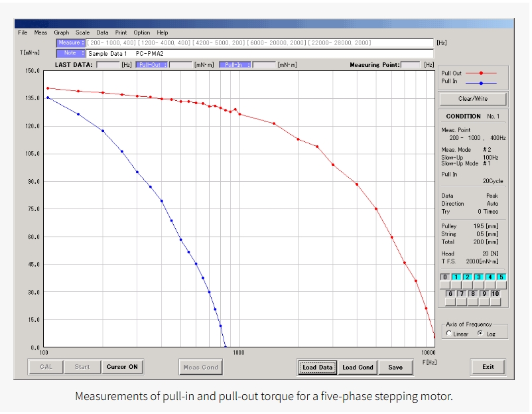This screenshot has width=532, height=414.
Task: Open the Meas menu
Action: 40,33
